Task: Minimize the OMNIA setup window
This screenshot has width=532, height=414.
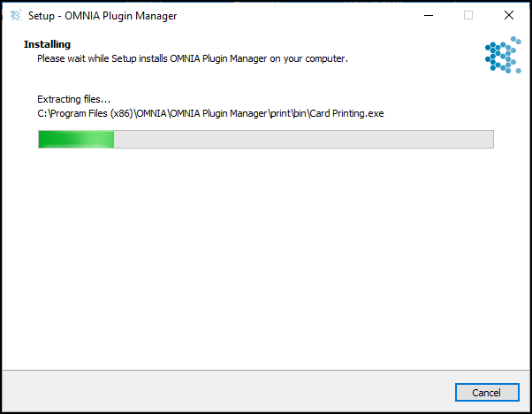Action: (429, 15)
